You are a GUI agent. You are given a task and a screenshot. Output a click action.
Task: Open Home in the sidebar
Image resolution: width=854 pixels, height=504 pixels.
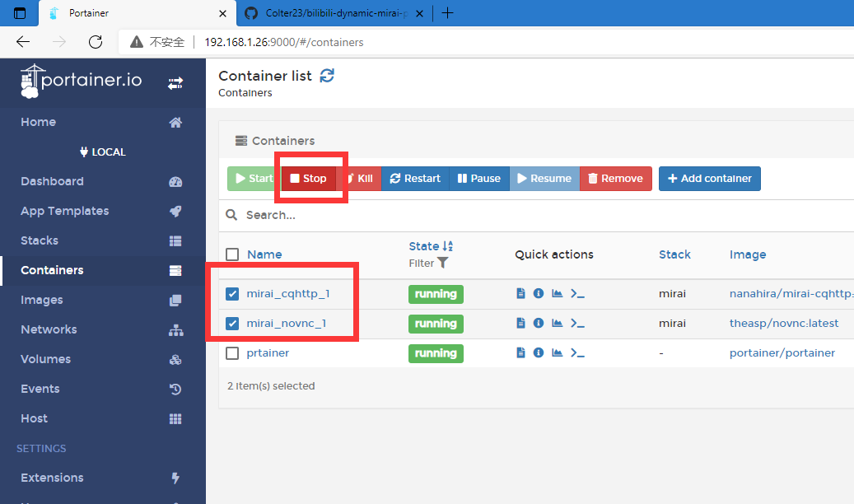[x=102, y=122]
